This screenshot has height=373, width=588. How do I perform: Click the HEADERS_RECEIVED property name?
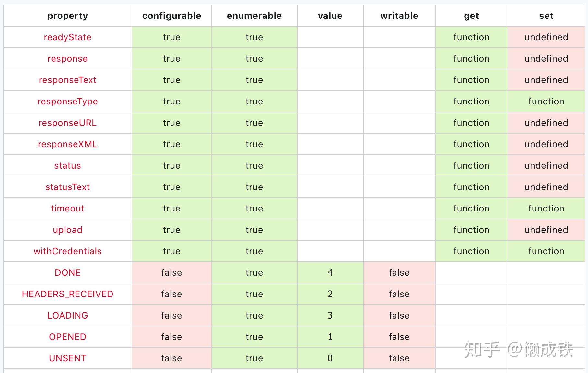(67, 294)
